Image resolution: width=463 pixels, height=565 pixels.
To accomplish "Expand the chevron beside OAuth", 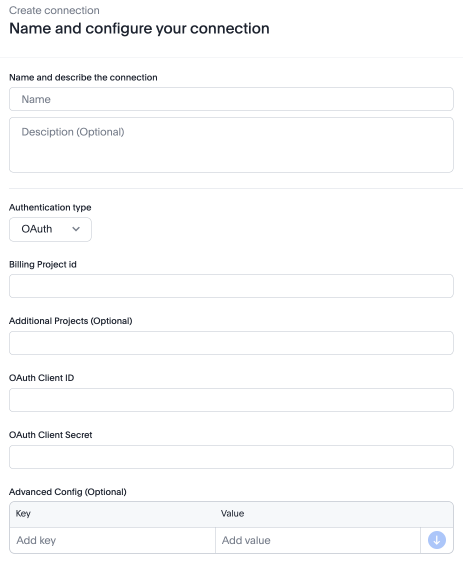I will 76,229.
